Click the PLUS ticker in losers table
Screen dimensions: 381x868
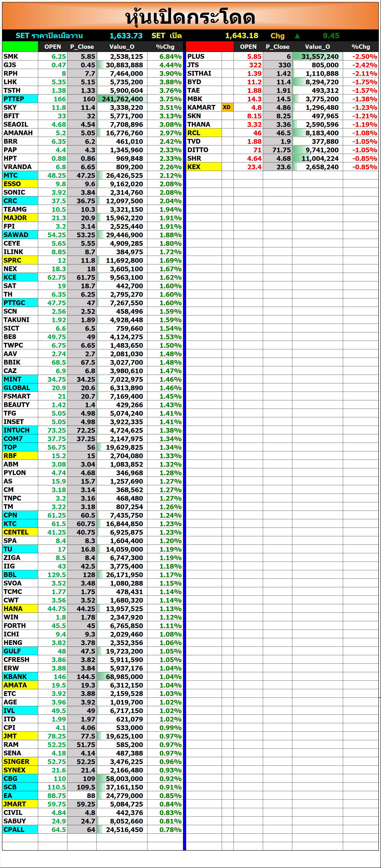204,56
